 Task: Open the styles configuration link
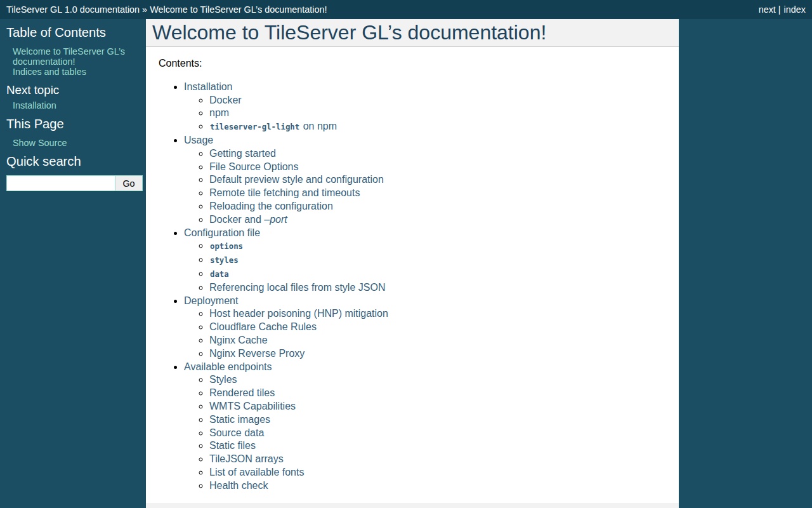[224, 260]
